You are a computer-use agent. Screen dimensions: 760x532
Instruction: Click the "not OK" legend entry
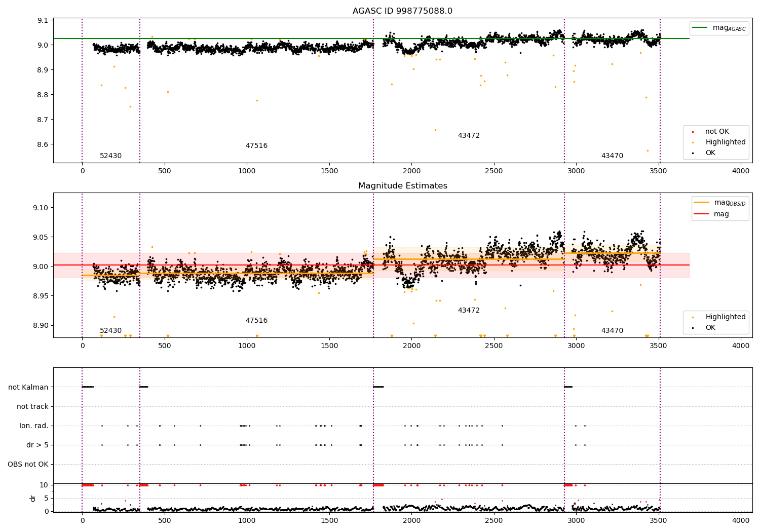(x=716, y=132)
